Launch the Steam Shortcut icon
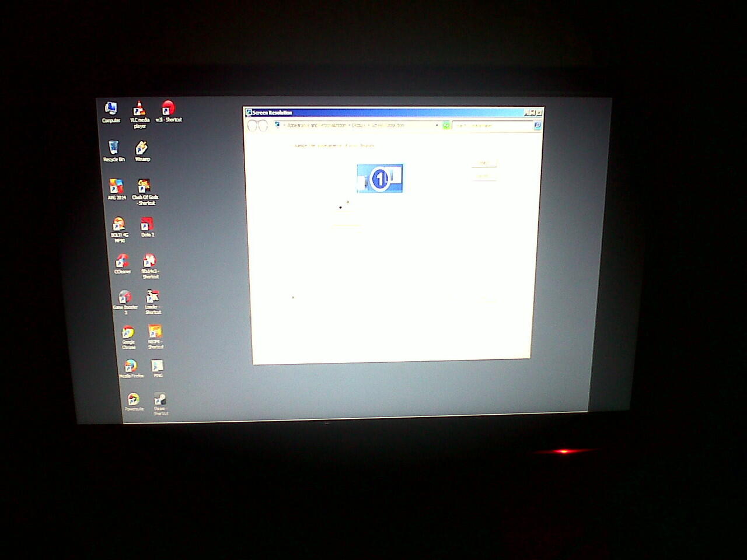 tap(160, 404)
